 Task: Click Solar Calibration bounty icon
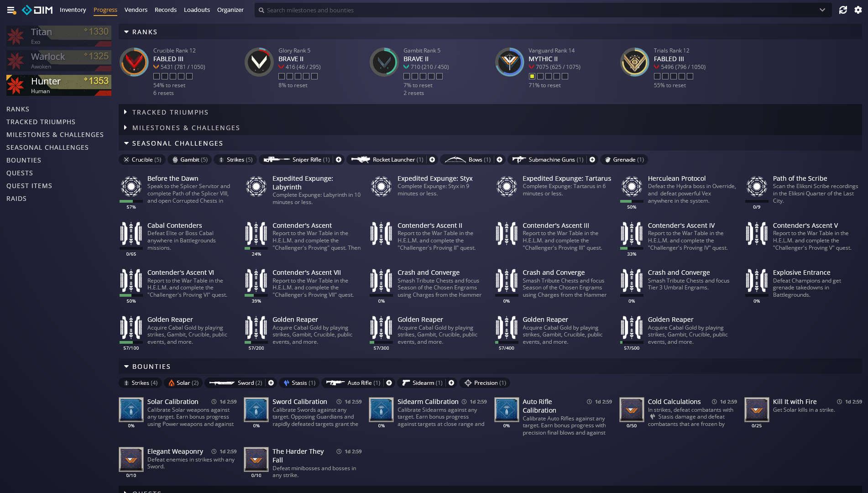pyautogui.click(x=131, y=409)
